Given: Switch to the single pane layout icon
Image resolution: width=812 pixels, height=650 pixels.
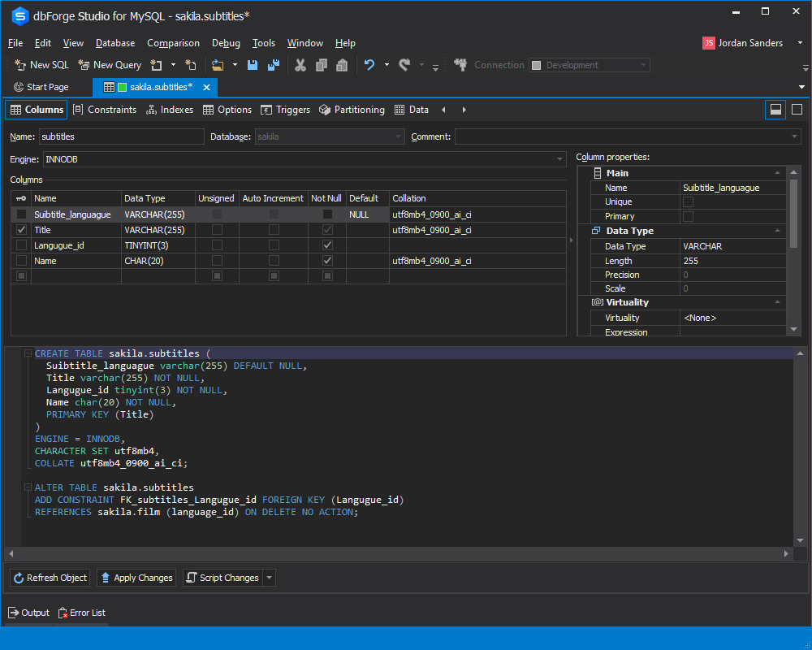Looking at the screenshot, I should pyautogui.click(x=797, y=110).
